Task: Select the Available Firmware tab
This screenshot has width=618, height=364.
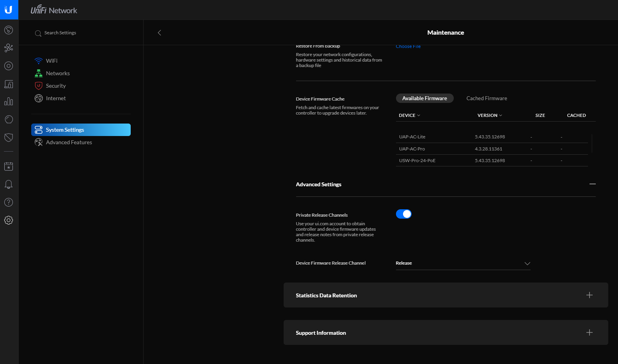Action: click(424, 98)
